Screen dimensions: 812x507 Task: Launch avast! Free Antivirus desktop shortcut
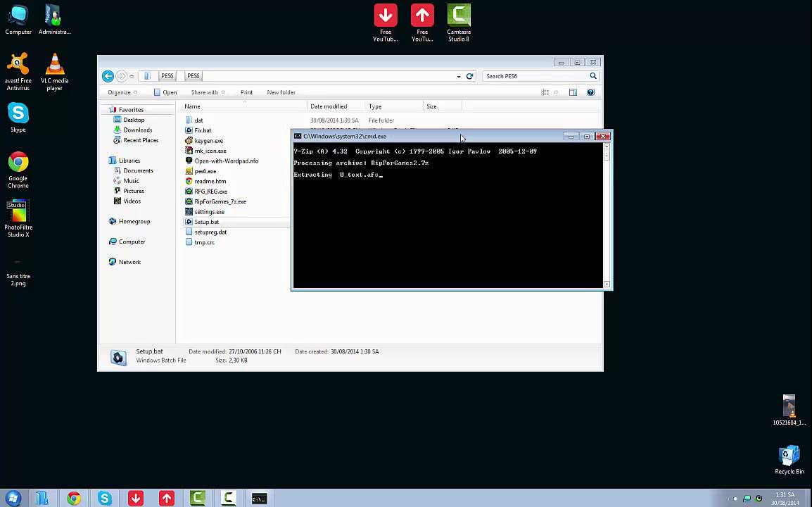tap(18, 72)
